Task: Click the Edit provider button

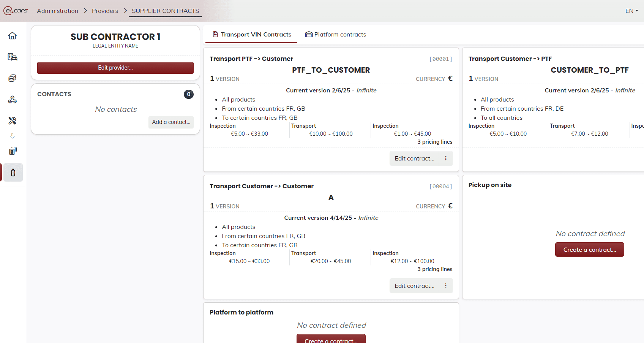Action: coord(115,68)
